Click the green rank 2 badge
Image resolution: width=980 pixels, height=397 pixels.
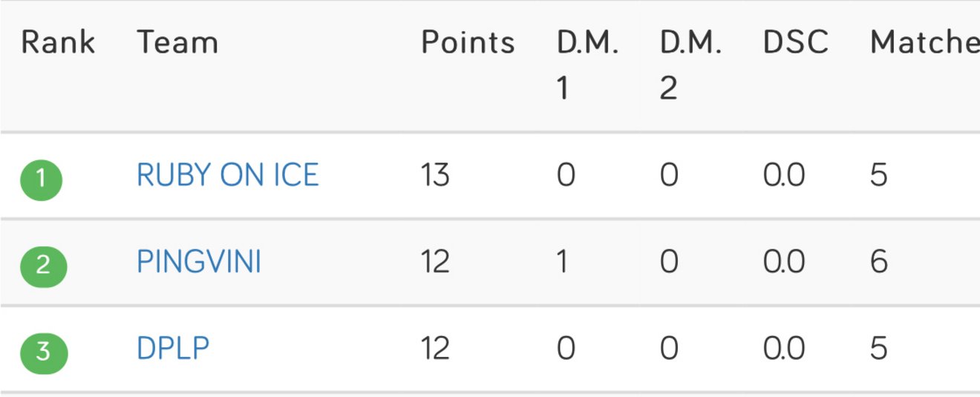(x=43, y=265)
